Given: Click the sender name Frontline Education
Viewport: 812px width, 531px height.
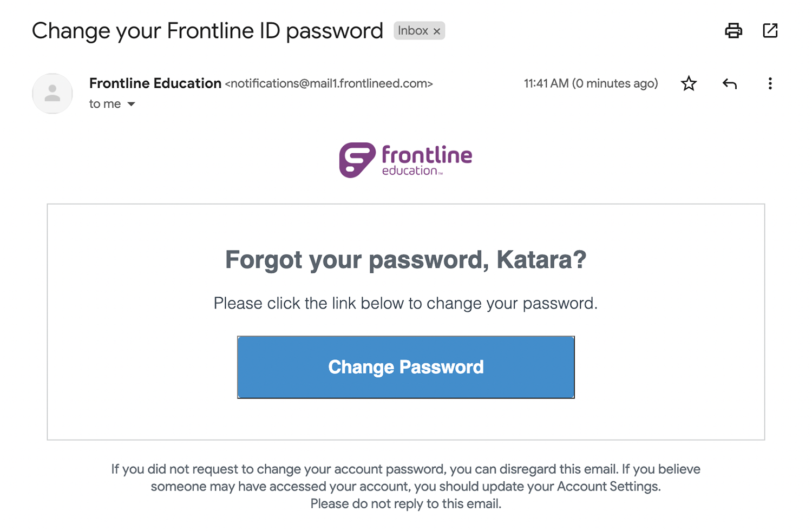Looking at the screenshot, I should (x=155, y=83).
